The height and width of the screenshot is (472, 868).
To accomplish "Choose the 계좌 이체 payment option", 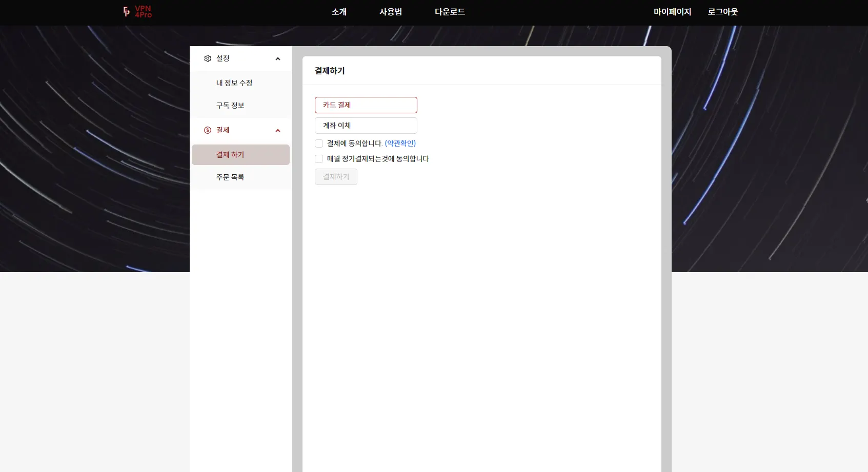I will coord(366,126).
